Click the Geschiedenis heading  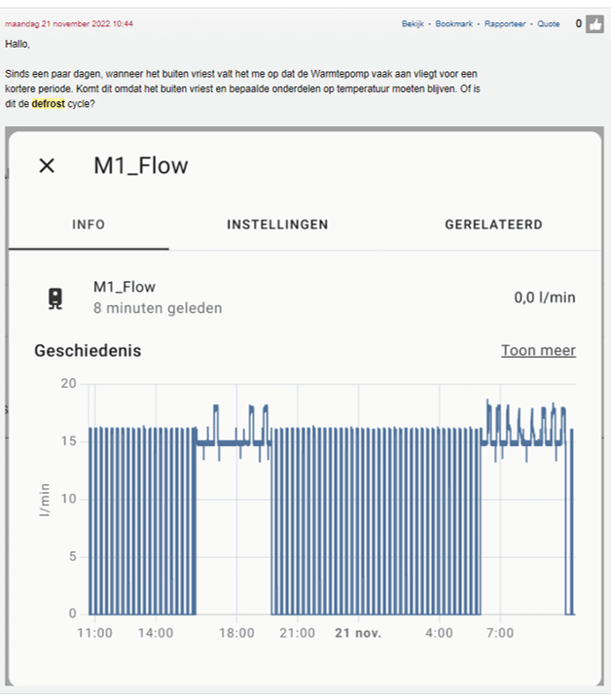tap(88, 350)
